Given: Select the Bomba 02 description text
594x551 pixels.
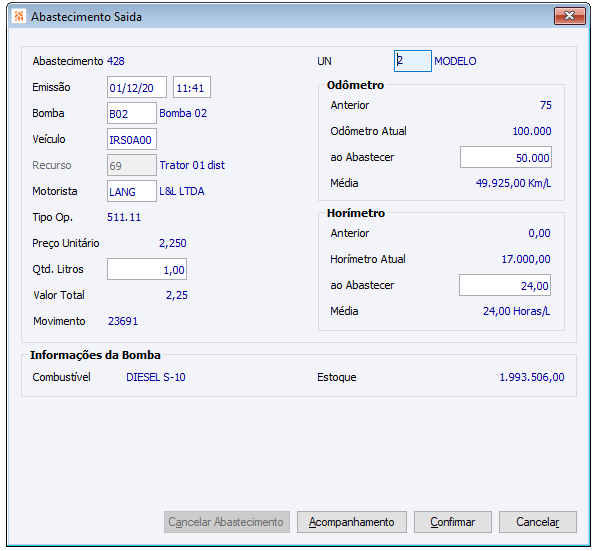Looking at the screenshot, I should (x=183, y=113).
